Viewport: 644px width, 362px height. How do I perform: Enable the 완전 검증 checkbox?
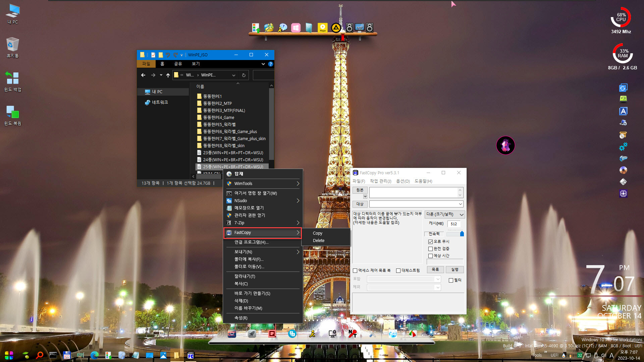[x=430, y=249]
